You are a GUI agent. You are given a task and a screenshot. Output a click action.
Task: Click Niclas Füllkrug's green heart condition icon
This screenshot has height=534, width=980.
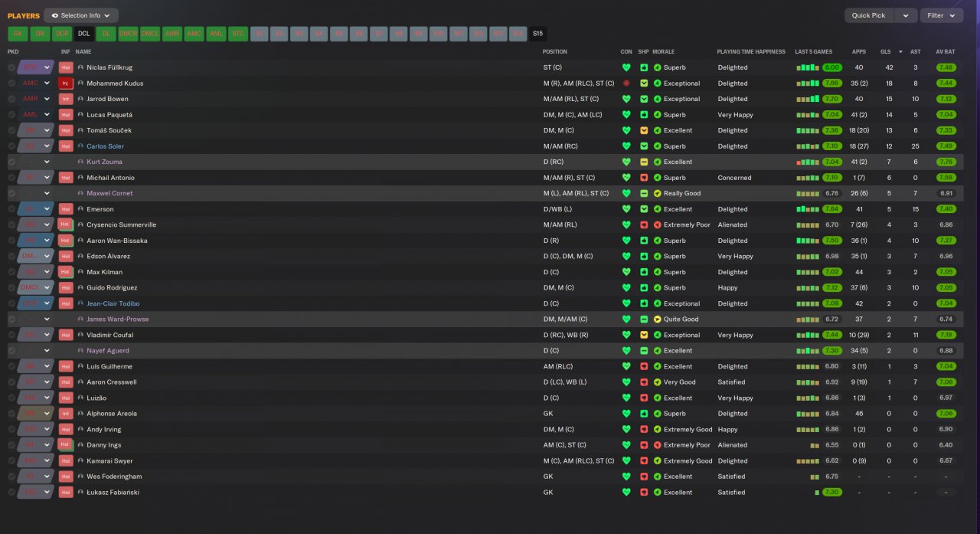click(x=626, y=67)
